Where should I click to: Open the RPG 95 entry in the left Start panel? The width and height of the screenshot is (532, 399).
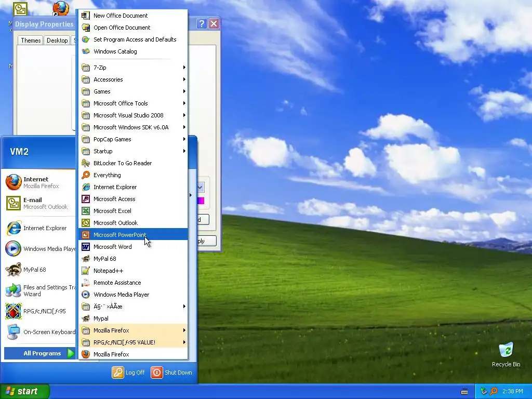[x=40, y=311]
